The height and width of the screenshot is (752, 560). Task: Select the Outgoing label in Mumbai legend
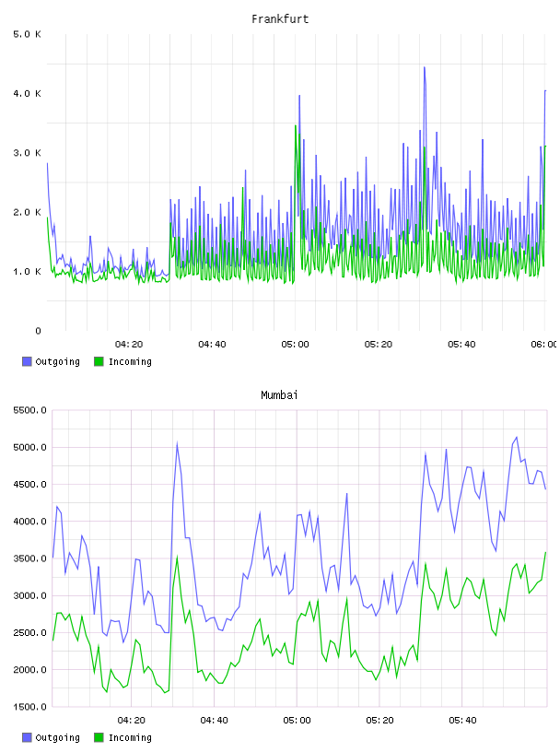57,737
